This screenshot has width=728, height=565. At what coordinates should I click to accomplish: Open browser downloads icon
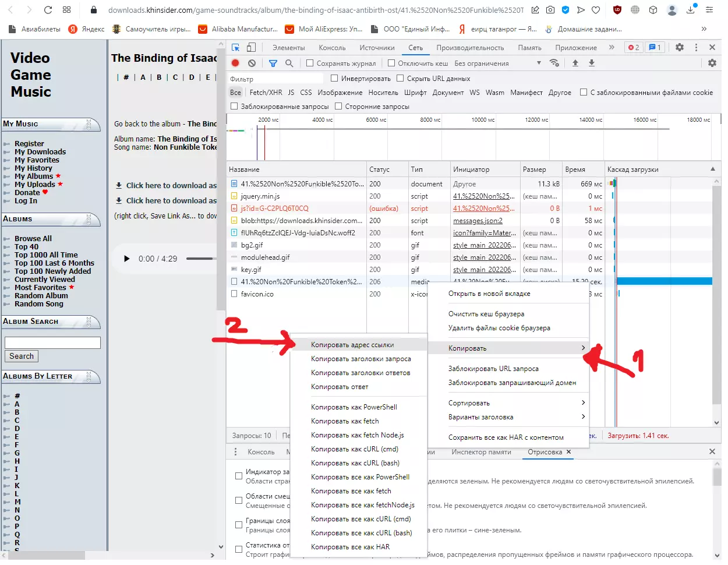point(691,10)
